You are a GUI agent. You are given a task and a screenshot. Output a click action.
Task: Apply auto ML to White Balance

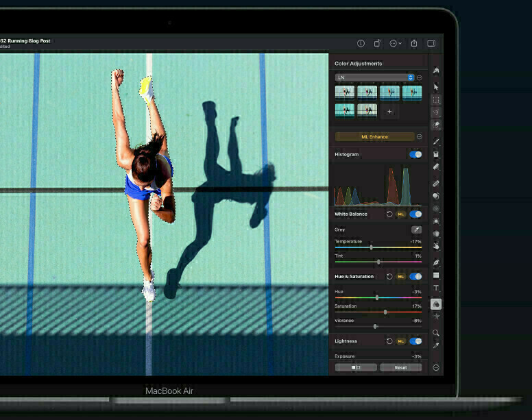tap(402, 214)
